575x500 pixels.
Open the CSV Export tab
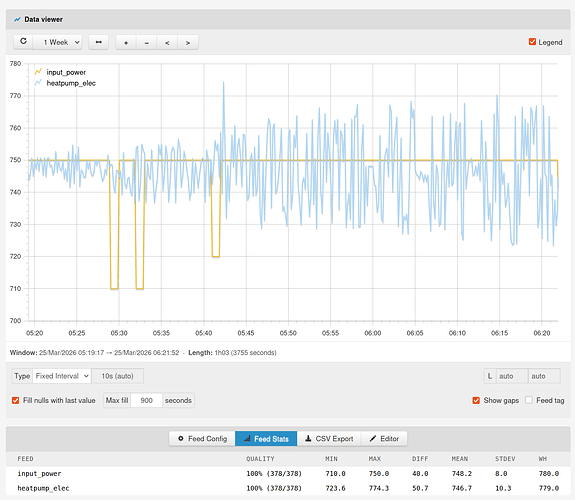329,439
